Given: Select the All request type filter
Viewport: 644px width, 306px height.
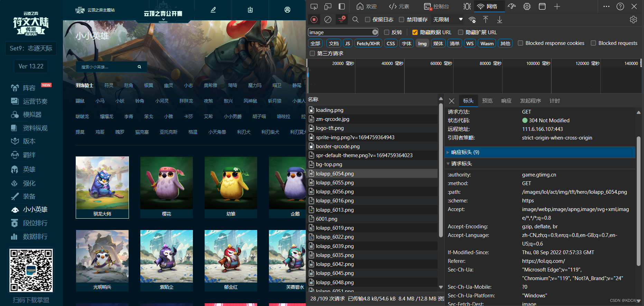Looking at the screenshot, I should pyautogui.click(x=315, y=44).
